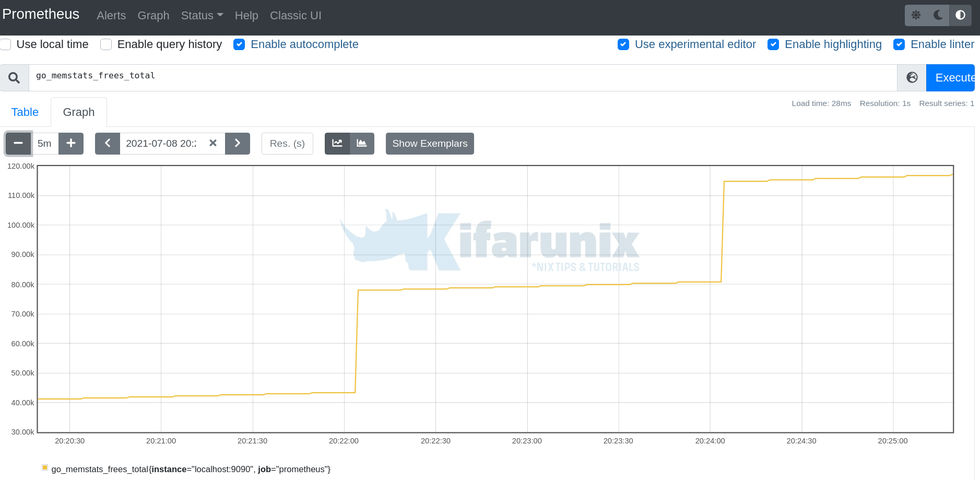This screenshot has height=480, width=980.
Task: Show unstacked line graph icon
Action: [x=337, y=144]
